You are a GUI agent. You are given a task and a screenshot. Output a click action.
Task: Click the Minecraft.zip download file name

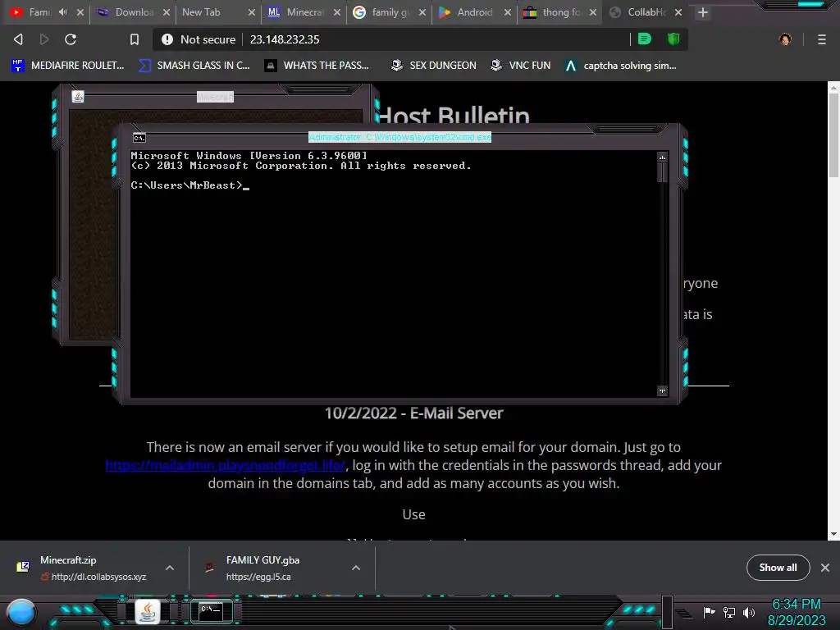click(x=68, y=559)
